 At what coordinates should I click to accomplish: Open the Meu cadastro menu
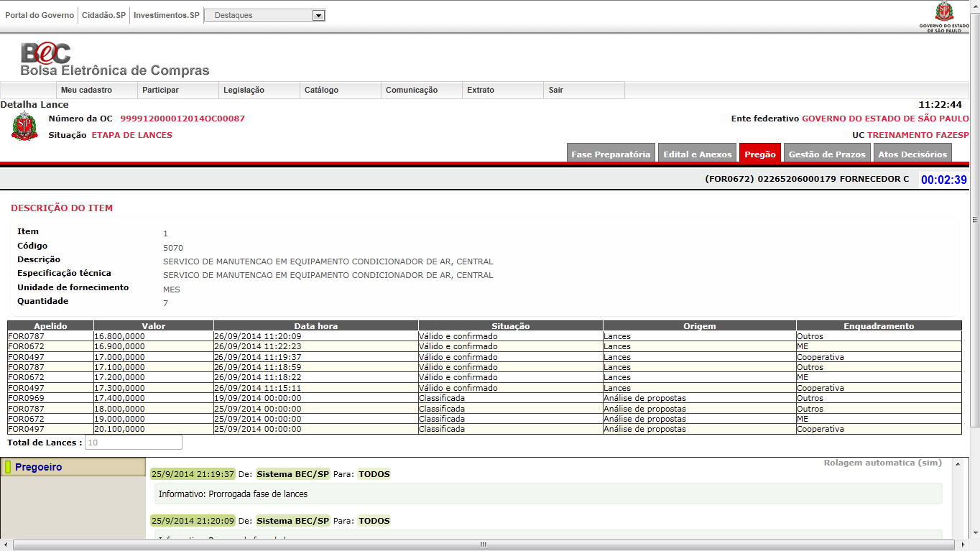96,90
